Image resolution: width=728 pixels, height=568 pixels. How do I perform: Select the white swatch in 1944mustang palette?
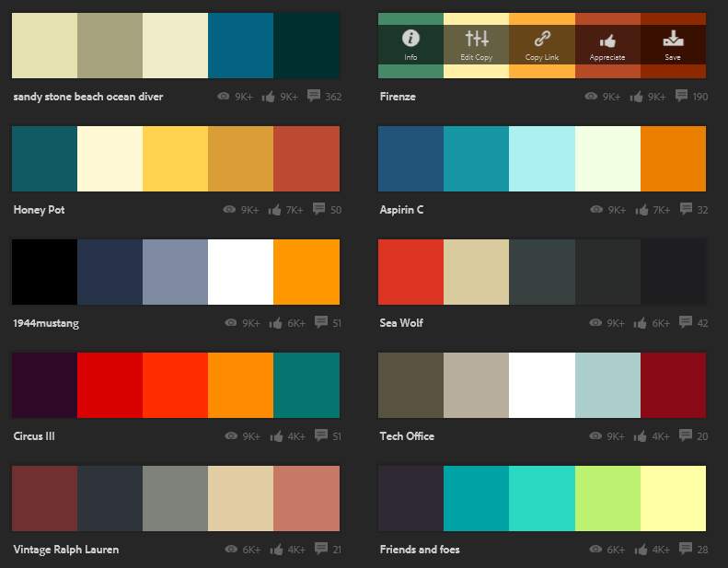[x=240, y=272]
